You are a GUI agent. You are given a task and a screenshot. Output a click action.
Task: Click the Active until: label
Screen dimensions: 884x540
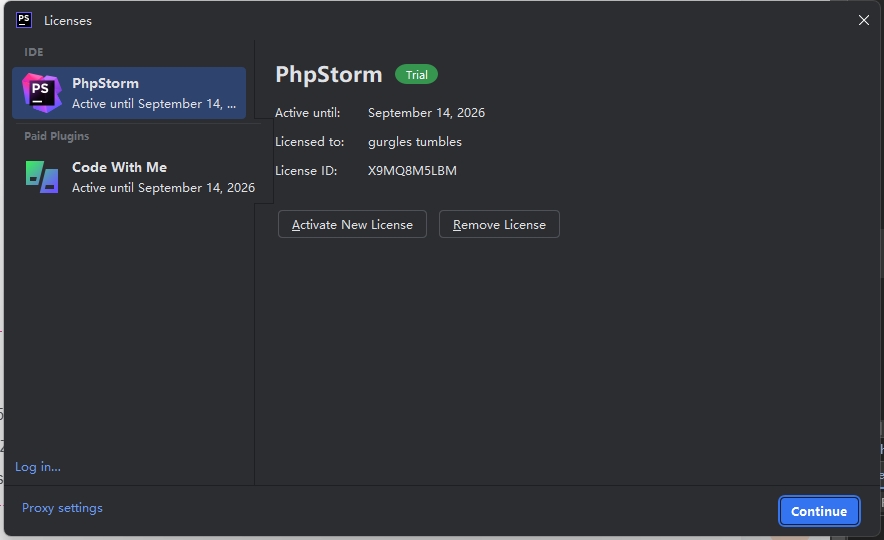point(307,113)
